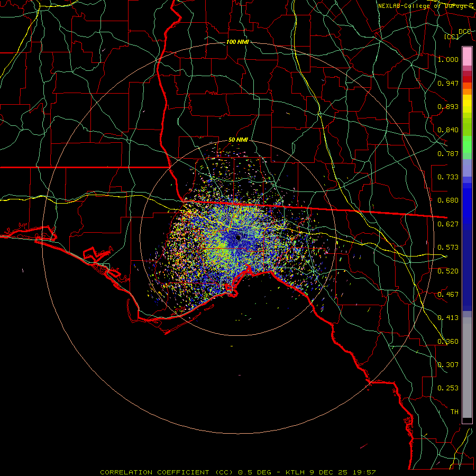Select the 0.413 scale value
Image resolution: width=476 pixels, height=476 pixels.
(448, 318)
